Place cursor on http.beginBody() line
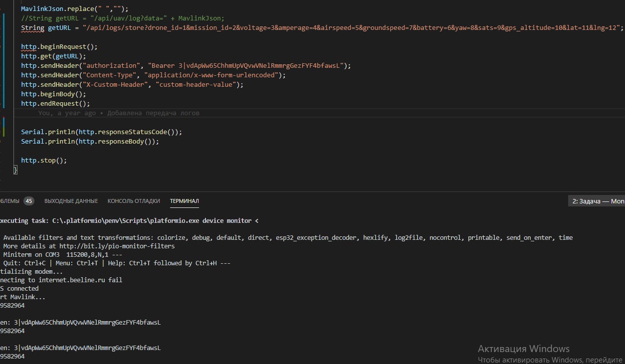 tap(53, 94)
